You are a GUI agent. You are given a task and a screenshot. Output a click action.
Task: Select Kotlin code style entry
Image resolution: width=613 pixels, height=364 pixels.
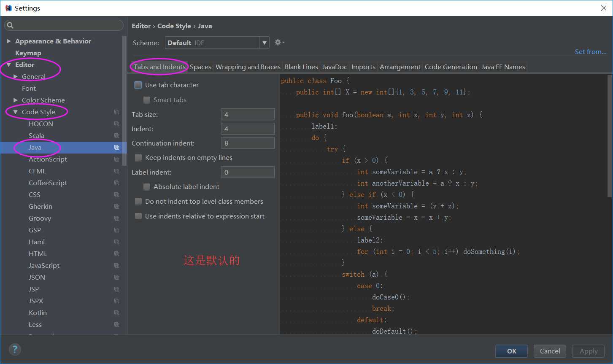coord(38,313)
